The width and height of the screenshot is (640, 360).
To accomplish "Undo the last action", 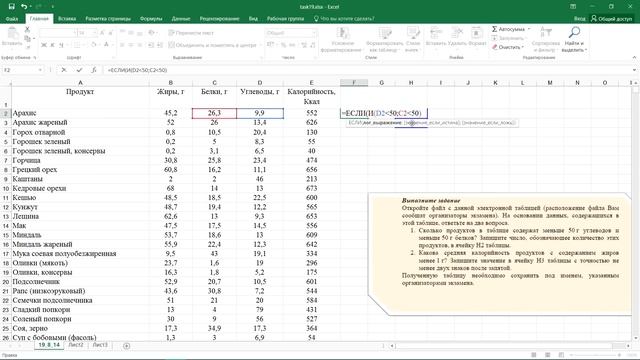I will 24,7.
